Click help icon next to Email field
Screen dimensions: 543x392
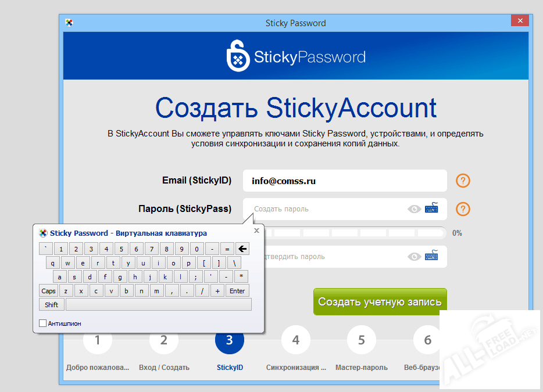click(x=463, y=181)
